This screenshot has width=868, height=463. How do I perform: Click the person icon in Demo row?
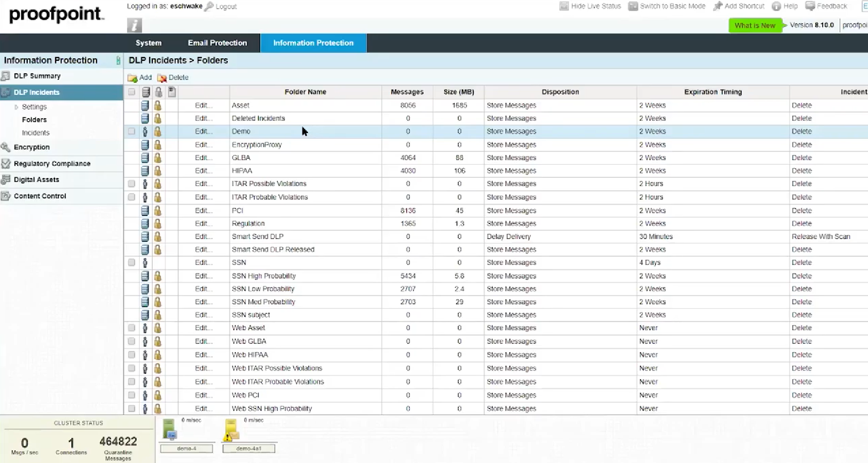point(145,132)
